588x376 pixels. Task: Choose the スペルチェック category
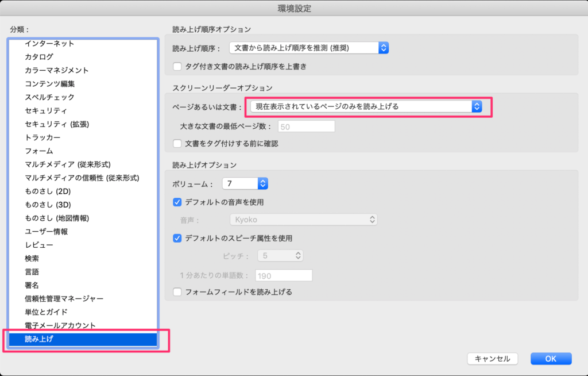click(49, 97)
